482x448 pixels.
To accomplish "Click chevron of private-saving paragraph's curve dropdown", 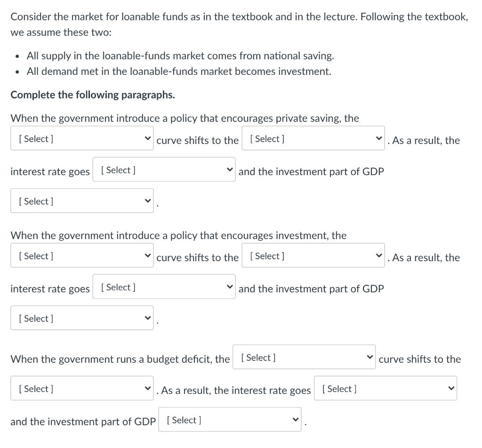I will (148, 139).
